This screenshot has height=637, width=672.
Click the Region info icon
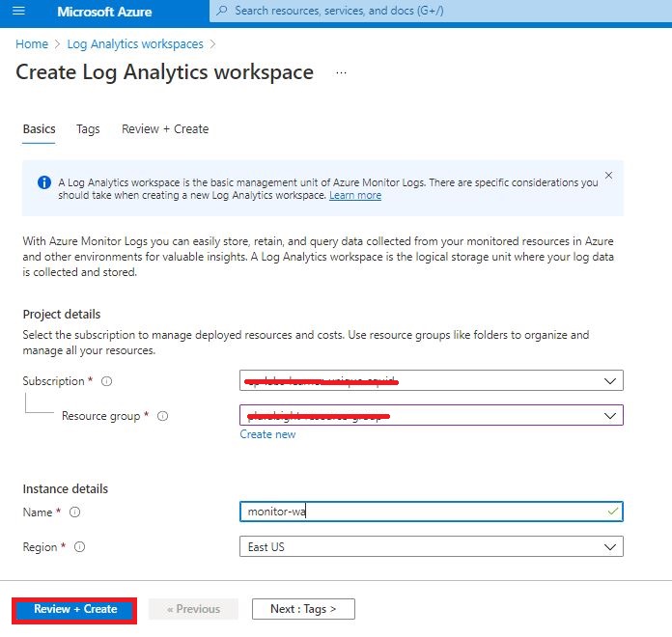point(80,547)
